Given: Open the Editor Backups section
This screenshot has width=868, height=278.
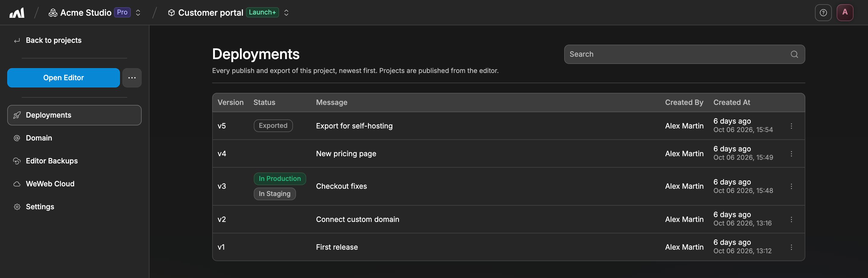Looking at the screenshot, I should (x=74, y=161).
